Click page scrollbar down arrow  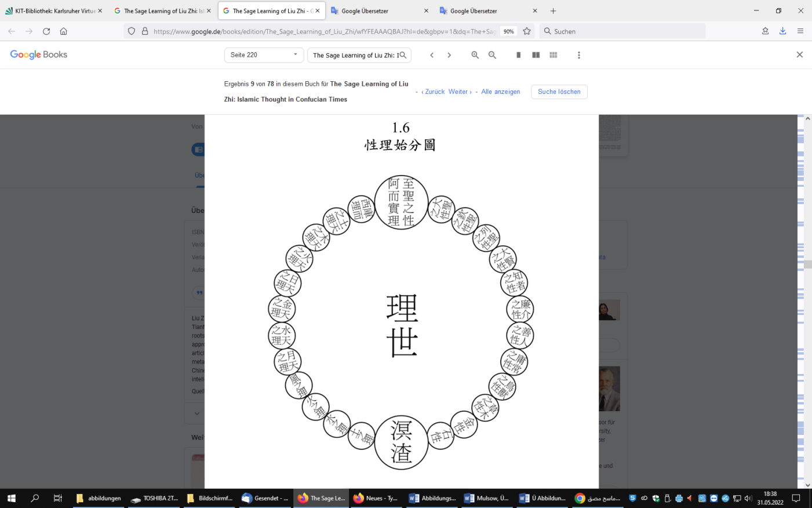click(x=807, y=485)
